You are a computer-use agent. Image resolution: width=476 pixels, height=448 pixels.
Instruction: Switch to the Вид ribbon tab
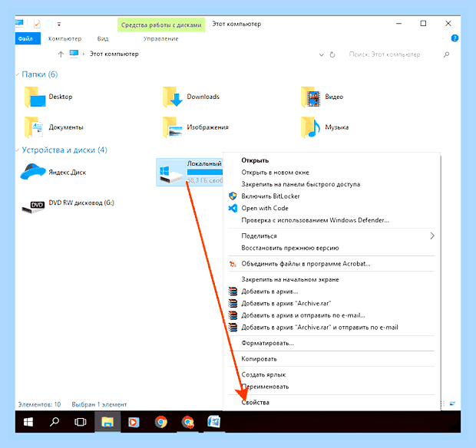pos(103,39)
